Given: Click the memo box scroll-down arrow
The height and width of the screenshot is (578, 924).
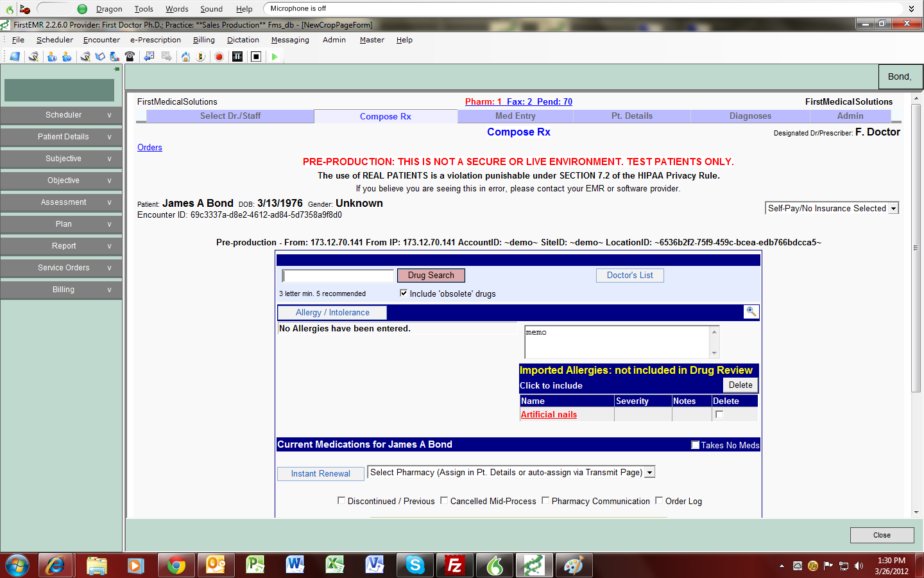Looking at the screenshot, I should pyautogui.click(x=714, y=353).
